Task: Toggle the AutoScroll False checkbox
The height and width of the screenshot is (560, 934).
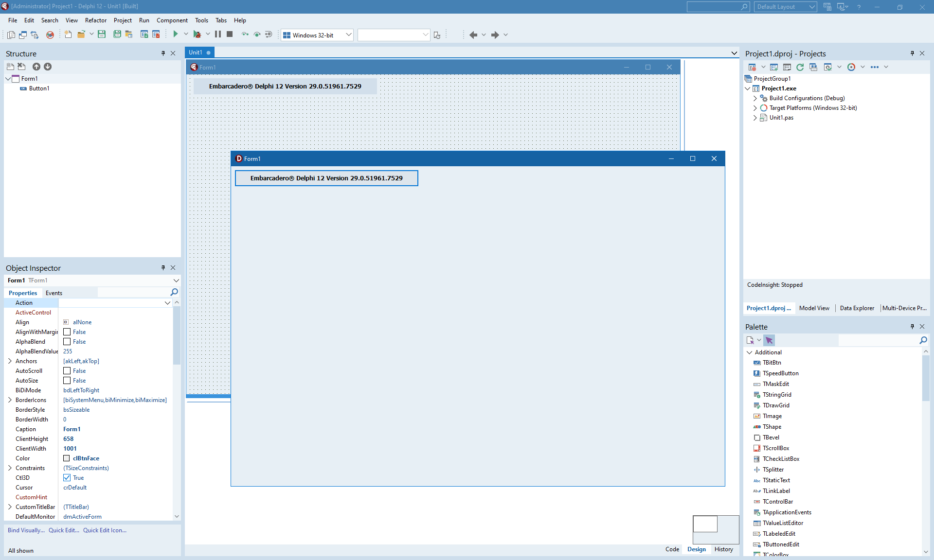Action: pyautogui.click(x=67, y=371)
